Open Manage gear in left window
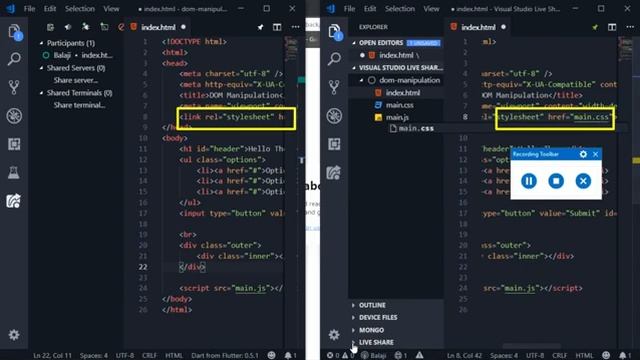This screenshot has height=360, width=640. 14,335
